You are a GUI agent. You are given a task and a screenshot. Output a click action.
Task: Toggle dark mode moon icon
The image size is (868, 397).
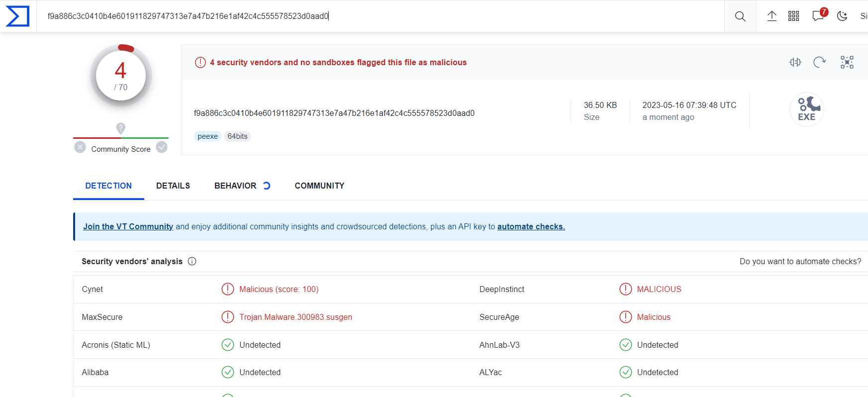click(x=842, y=16)
